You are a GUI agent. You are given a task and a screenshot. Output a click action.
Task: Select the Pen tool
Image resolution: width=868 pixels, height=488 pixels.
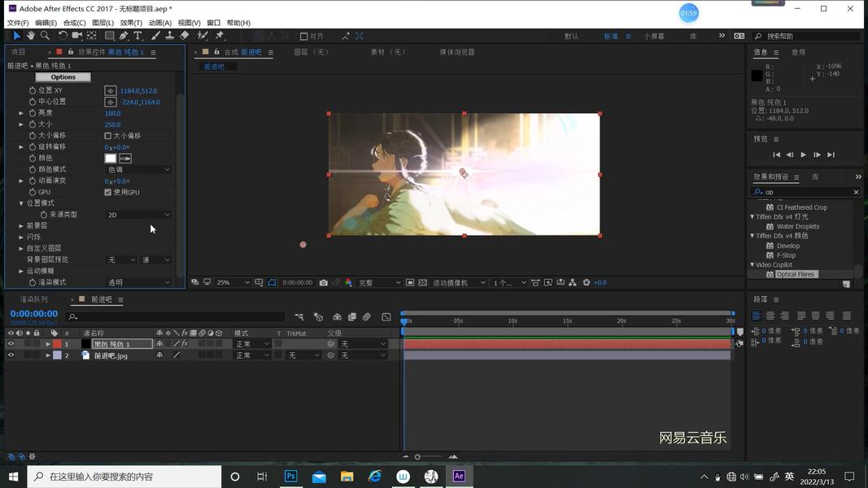click(124, 36)
